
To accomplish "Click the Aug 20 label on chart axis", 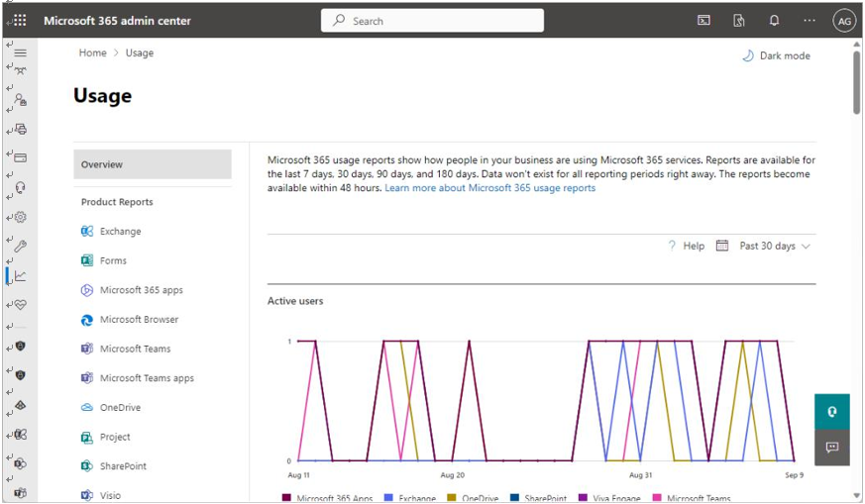I will coord(453,474).
